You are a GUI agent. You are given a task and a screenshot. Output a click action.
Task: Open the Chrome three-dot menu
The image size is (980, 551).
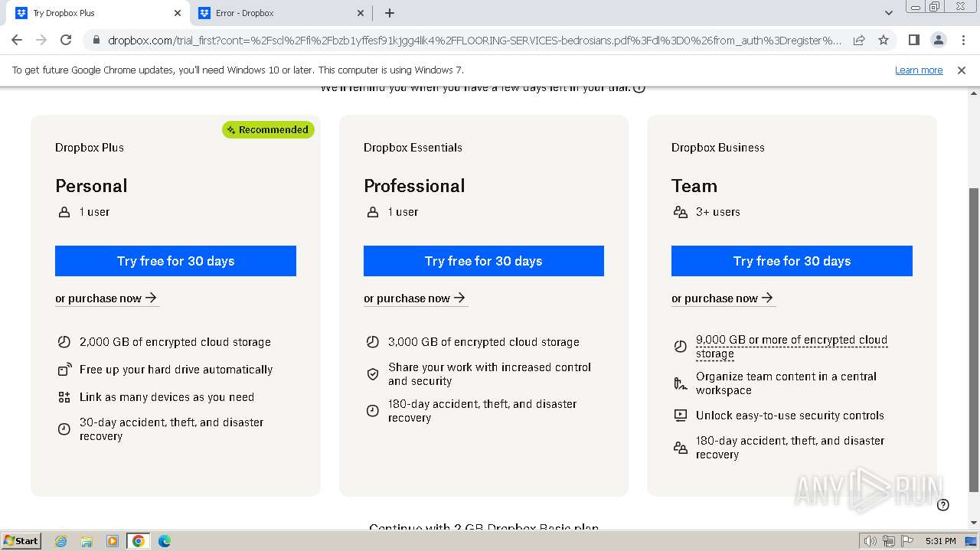tap(963, 40)
